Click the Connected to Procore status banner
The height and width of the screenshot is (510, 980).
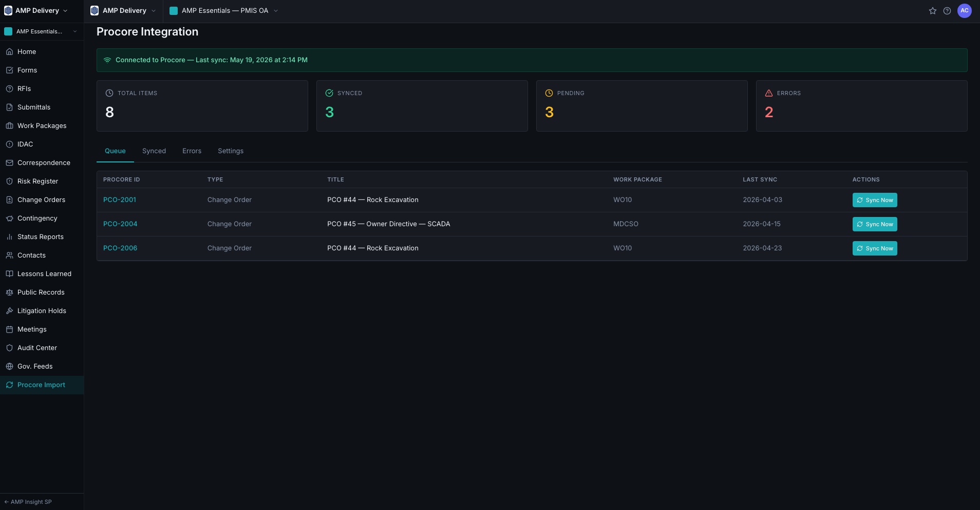tap(532, 60)
